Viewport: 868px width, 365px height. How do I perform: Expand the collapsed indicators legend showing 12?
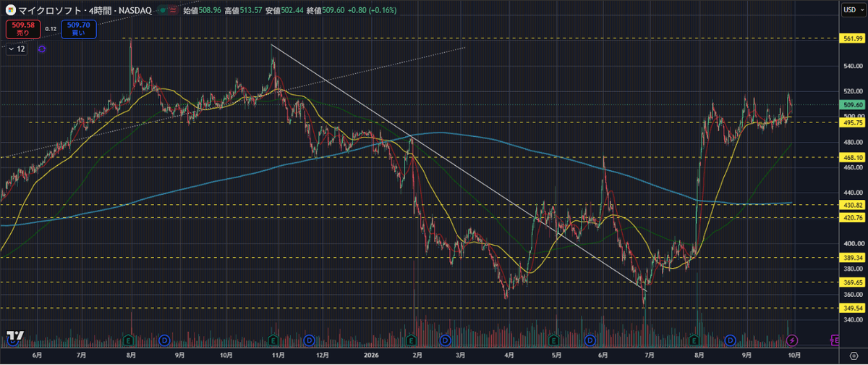16,49
